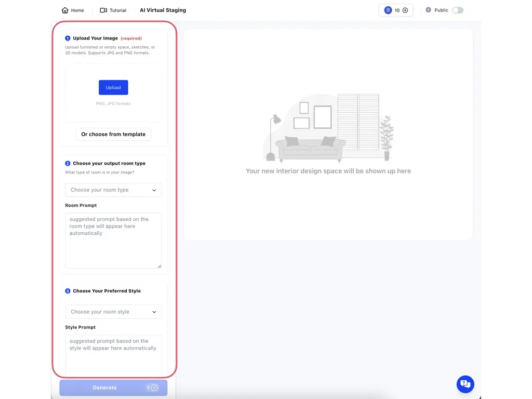Click the blue Upload button
Image resolution: width=532 pixels, height=399 pixels.
(113, 87)
